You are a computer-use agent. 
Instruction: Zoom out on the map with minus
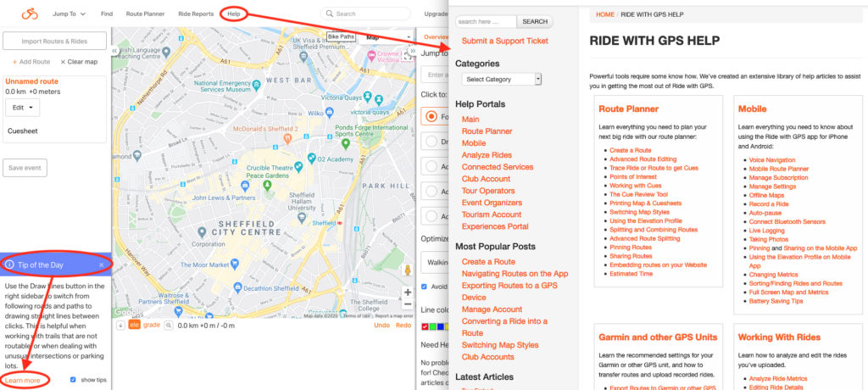click(408, 304)
